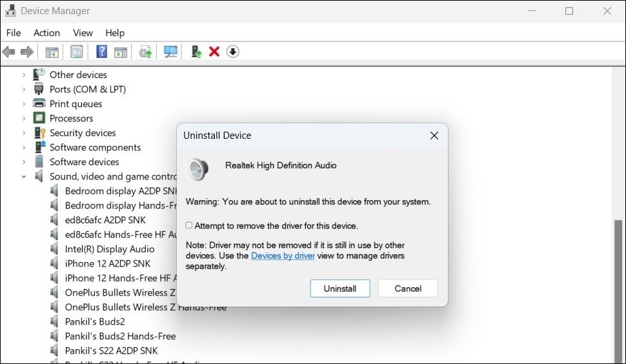Expand the Ports (COM & LPT) node
This screenshot has height=364, width=626.
click(x=23, y=90)
